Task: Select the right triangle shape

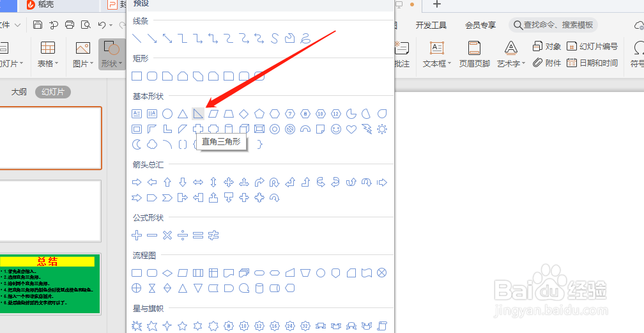Action: point(198,114)
